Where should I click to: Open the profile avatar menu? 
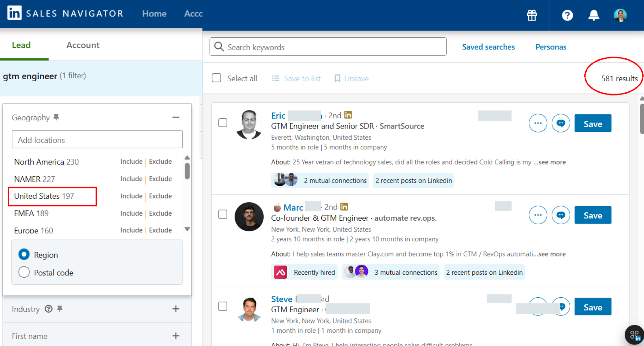620,15
